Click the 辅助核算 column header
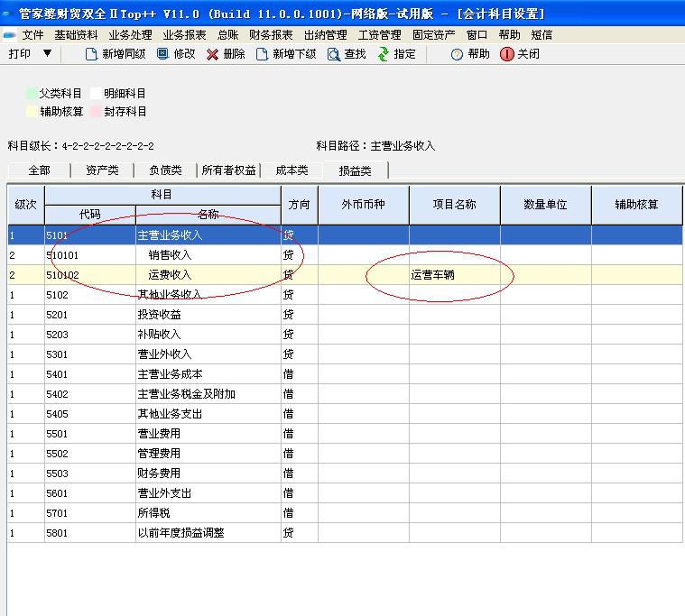 click(x=636, y=205)
